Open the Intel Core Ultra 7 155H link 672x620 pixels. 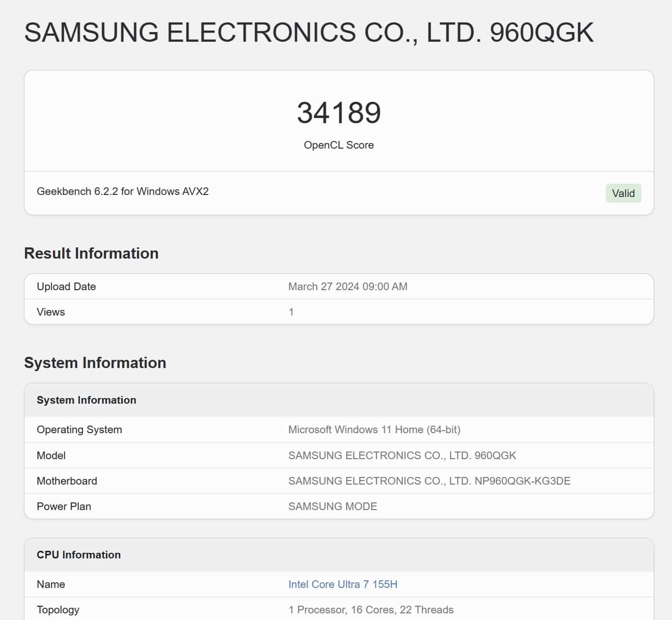point(343,584)
